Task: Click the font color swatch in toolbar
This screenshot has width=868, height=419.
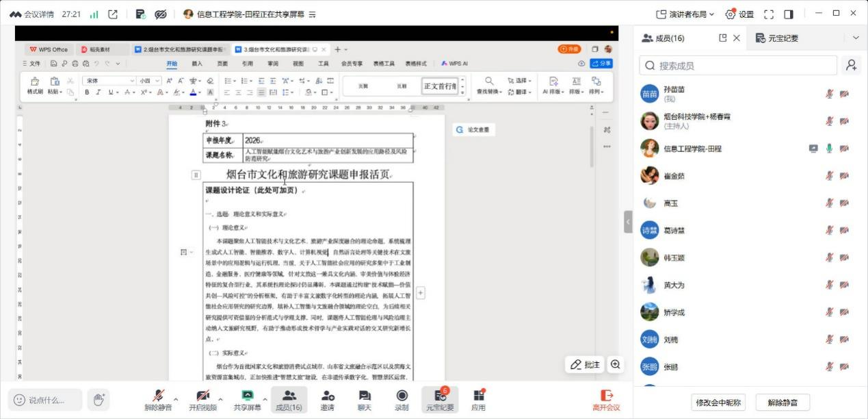Action: tap(194, 92)
